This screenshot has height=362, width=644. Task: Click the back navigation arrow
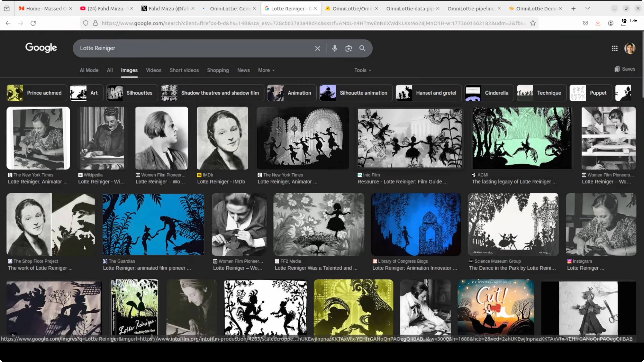(x=8, y=23)
